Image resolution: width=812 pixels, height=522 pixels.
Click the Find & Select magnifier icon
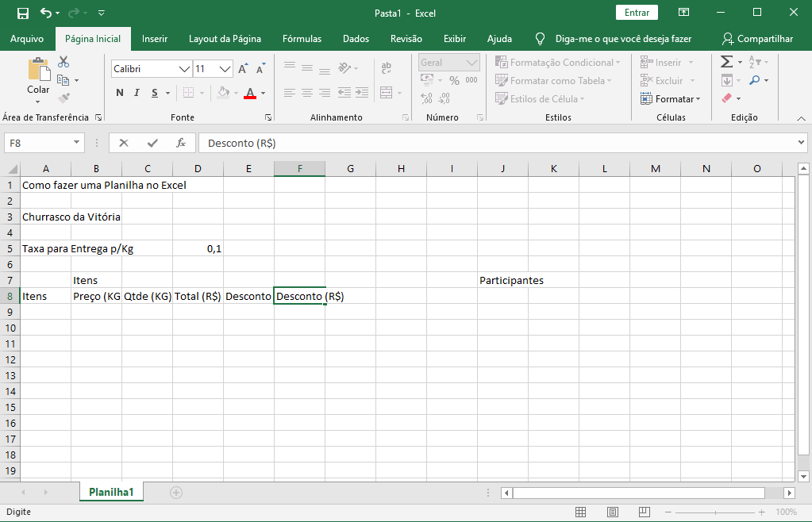754,80
